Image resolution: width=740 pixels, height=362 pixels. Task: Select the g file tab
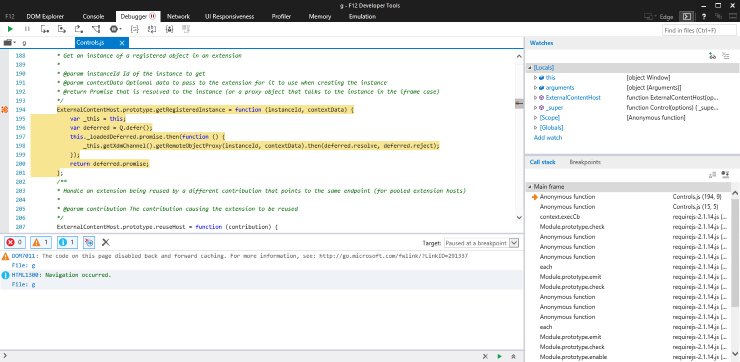[25, 43]
